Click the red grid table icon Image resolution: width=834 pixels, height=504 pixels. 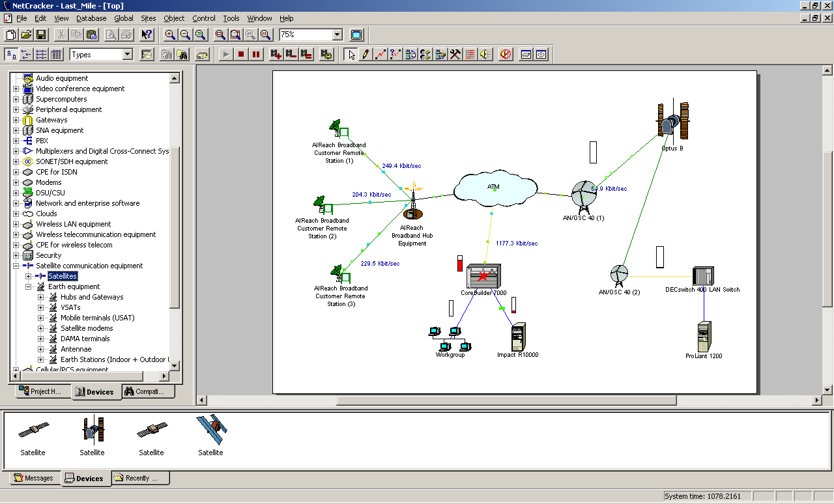[x=470, y=55]
